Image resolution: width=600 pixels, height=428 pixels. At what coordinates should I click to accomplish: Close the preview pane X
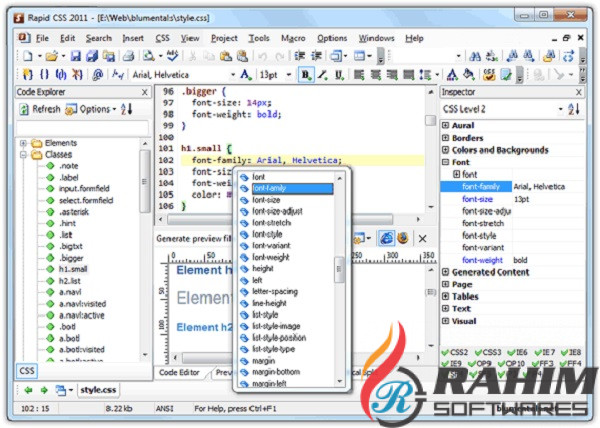click(422, 239)
